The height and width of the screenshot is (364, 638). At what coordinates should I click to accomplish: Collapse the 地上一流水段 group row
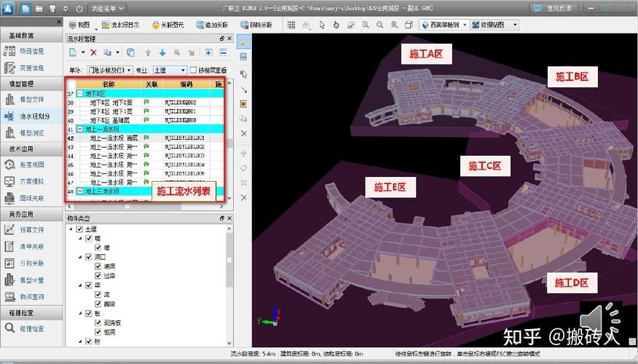pyautogui.click(x=79, y=129)
